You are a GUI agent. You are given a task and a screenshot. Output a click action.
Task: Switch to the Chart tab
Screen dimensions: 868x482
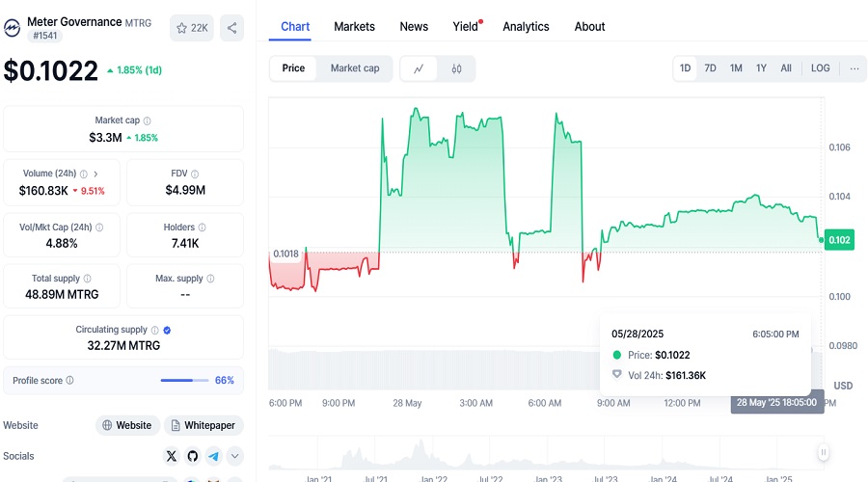point(295,27)
